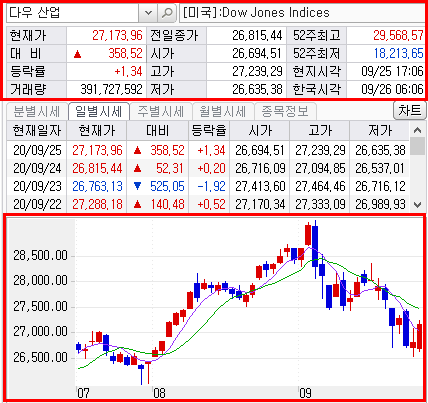Open the 종목정보 tab

pyautogui.click(x=285, y=111)
